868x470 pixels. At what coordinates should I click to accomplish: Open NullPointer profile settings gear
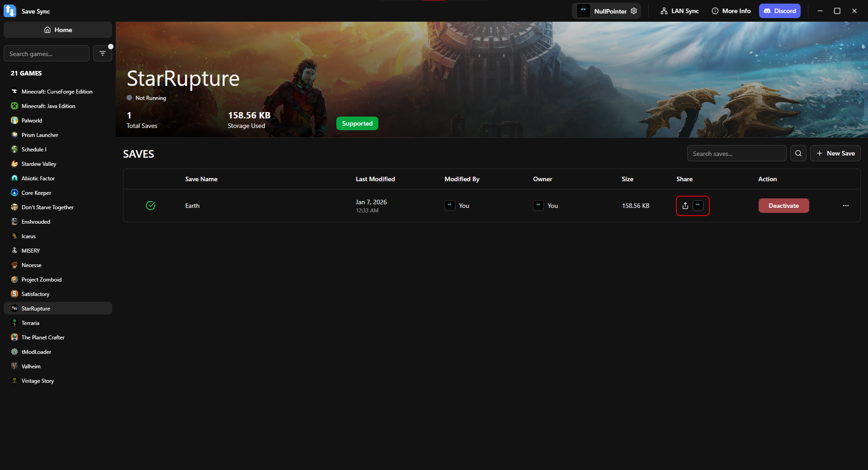pyautogui.click(x=634, y=11)
